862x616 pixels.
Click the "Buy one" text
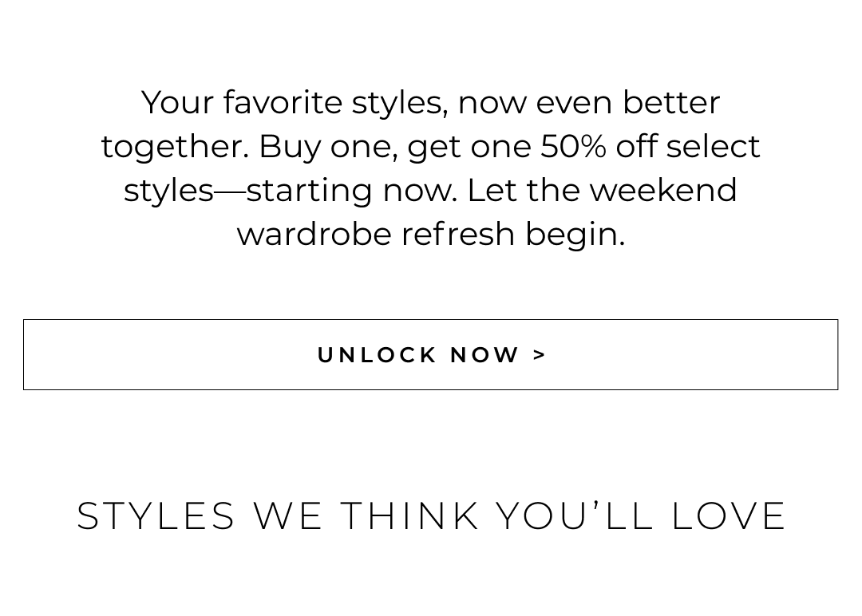point(328,147)
